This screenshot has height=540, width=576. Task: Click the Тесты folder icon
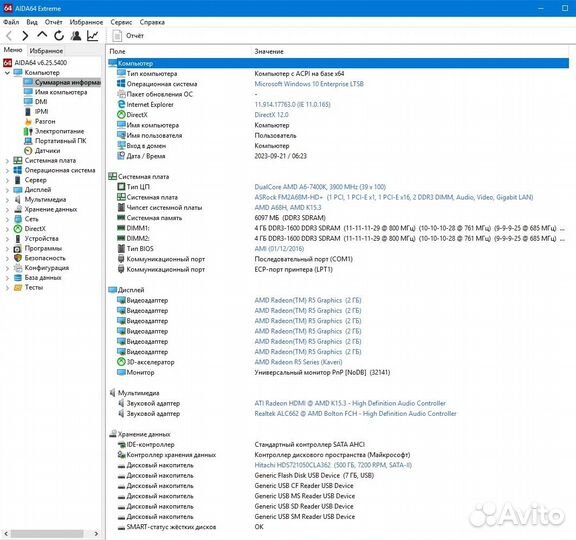(x=18, y=287)
